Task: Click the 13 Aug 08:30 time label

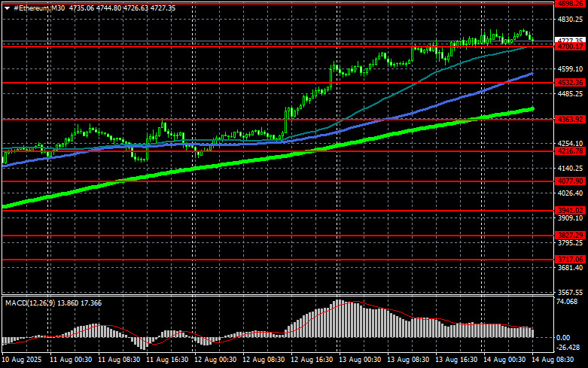Action: 408,360
